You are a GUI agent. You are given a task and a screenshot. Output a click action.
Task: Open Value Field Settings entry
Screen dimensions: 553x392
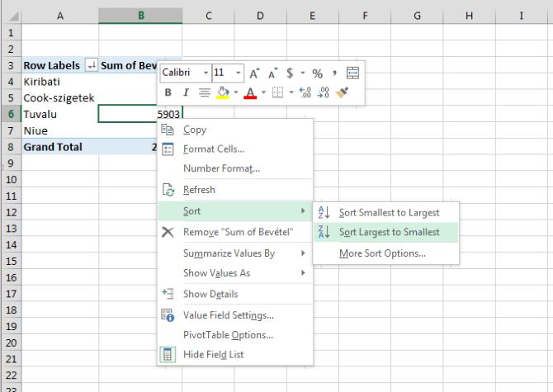coord(235,315)
